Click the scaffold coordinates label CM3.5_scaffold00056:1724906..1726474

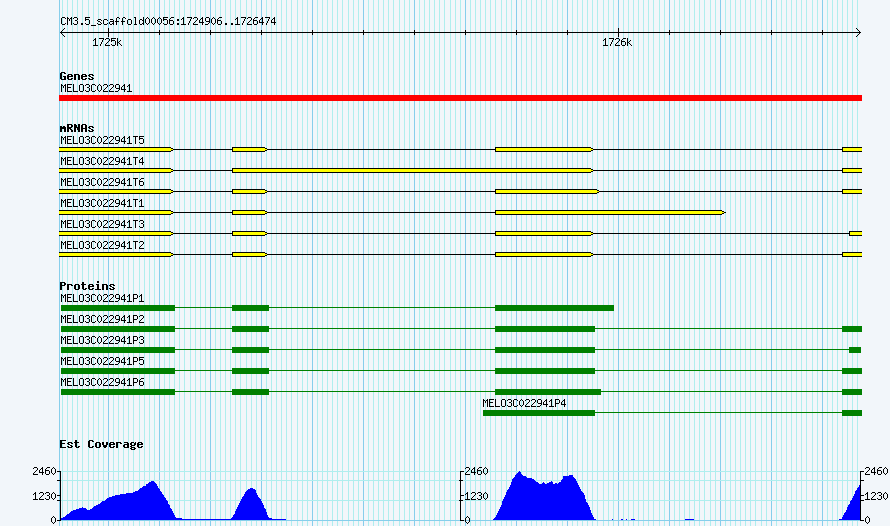[x=168, y=22]
